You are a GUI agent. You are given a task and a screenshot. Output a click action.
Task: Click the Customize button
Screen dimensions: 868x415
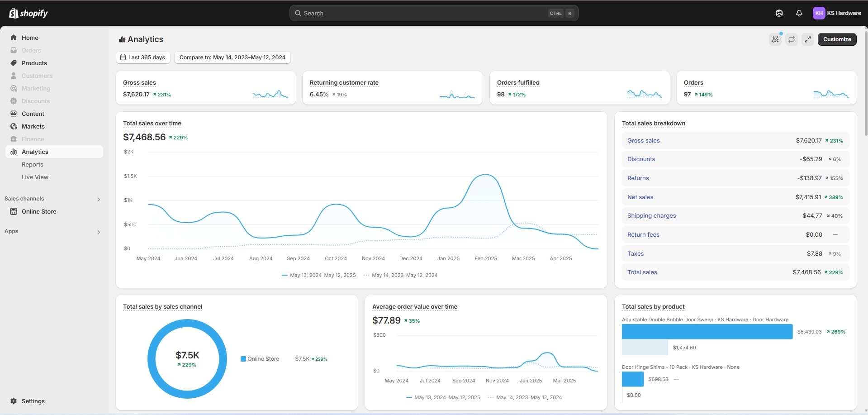pyautogui.click(x=837, y=39)
